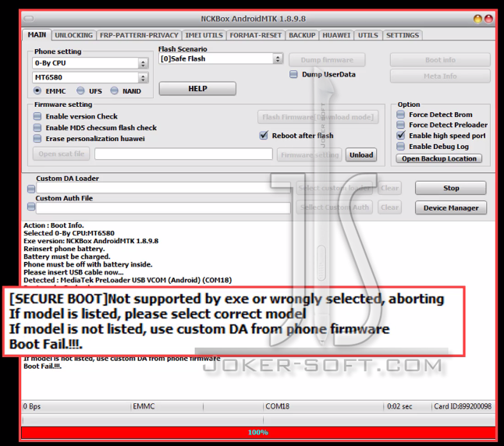The height and width of the screenshot is (446, 504).
Task: Click the red 100% progress bar
Action: pyautogui.click(x=258, y=432)
